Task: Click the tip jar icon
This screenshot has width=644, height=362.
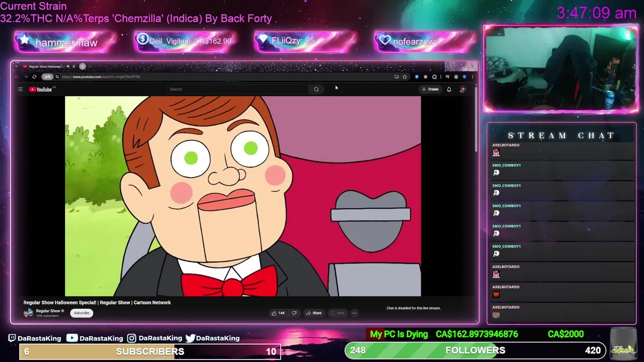Action: 623,344
